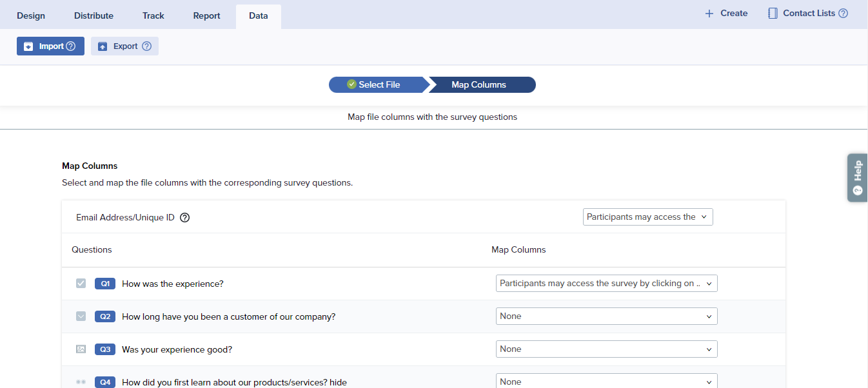This screenshot has height=388, width=868.
Task: Toggle the Q2 dropdown question type icon
Action: (x=81, y=316)
